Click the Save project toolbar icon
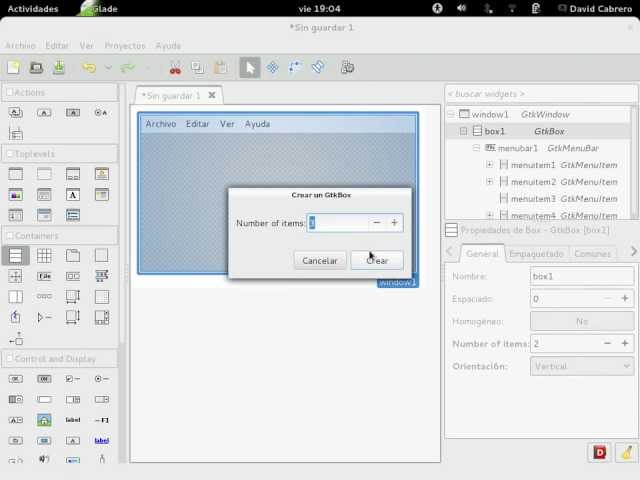The width and height of the screenshot is (640, 480). [59, 67]
